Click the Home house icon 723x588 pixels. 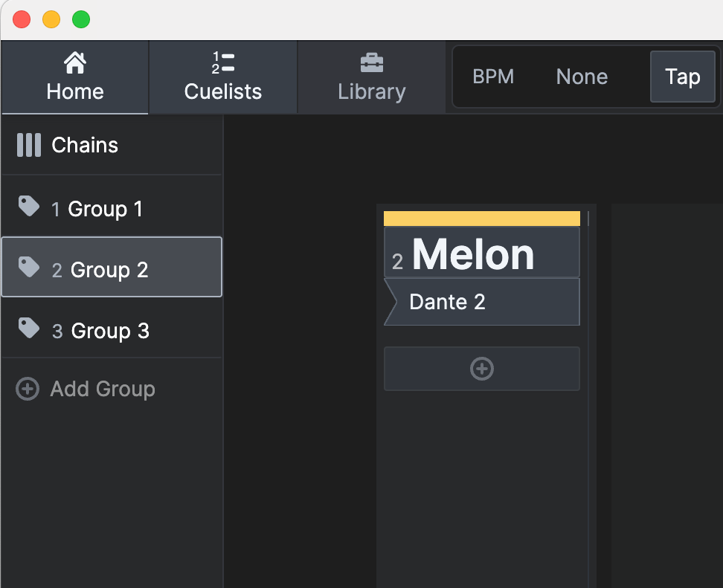tap(74, 63)
